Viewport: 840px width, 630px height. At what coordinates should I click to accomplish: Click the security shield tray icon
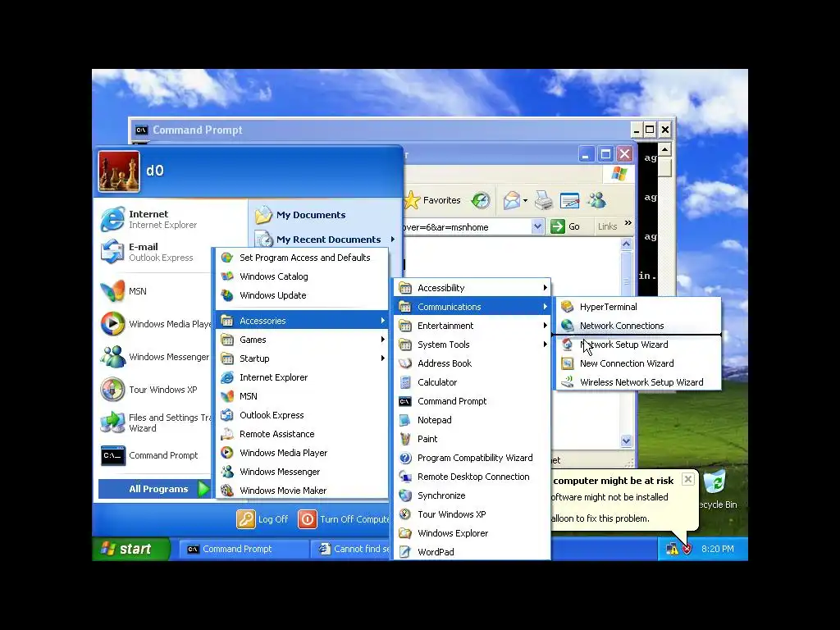point(687,549)
